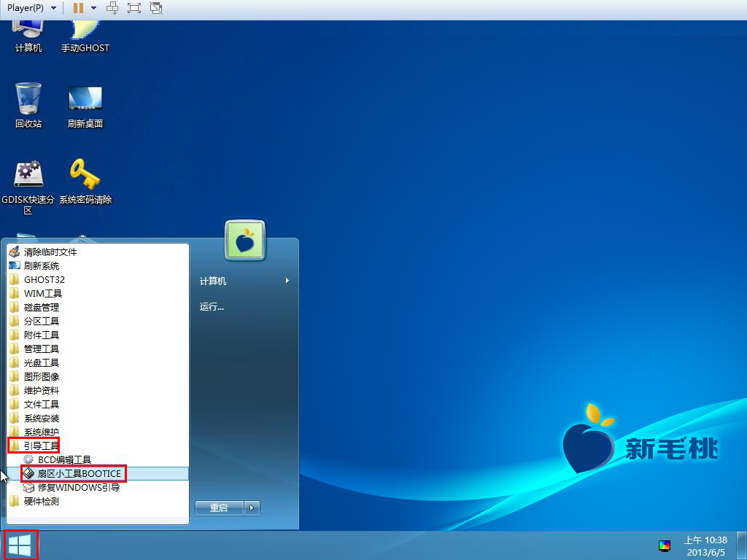This screenshot has width=747, height=560.
Task: Click the 重启 restart button
Action: point(219,508)
